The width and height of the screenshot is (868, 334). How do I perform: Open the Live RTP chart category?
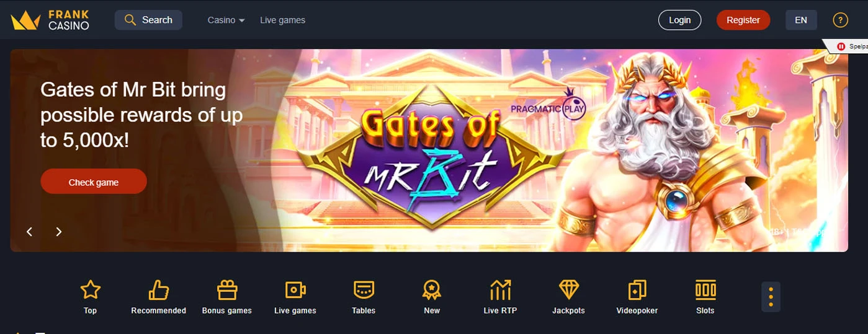click(500, 297)
